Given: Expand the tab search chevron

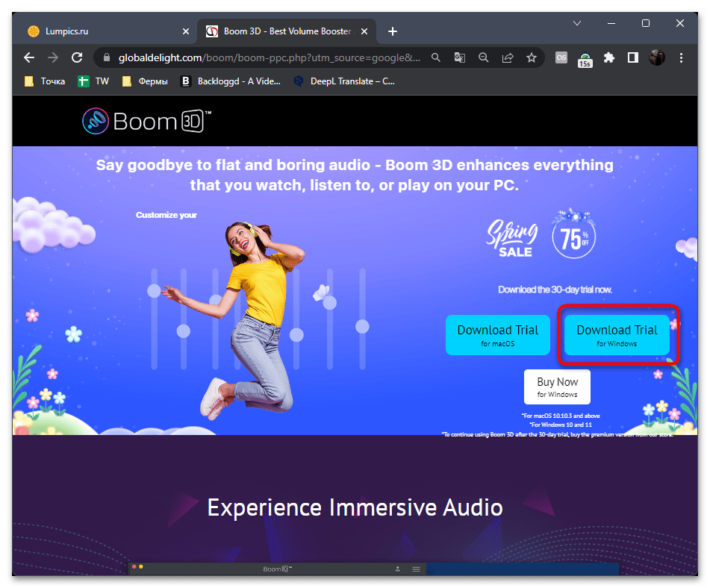Looking at the screenshot, I should pyautogui.click(x=577, y=23).
